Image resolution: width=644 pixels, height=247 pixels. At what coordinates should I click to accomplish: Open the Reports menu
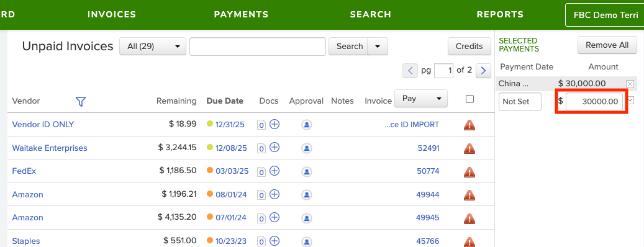coord(500,14)
